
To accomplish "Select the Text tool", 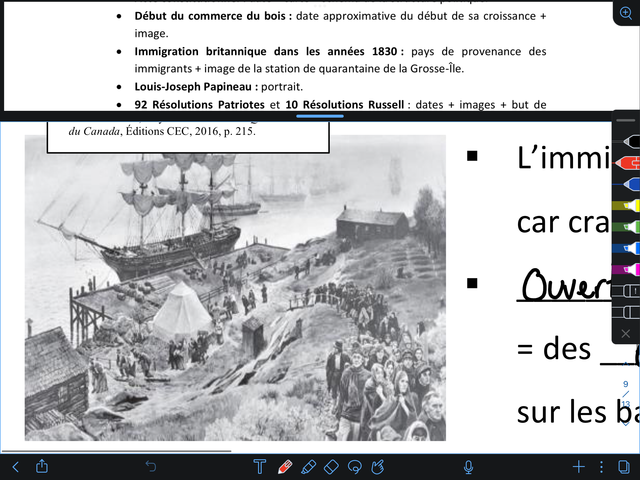I will click(260, 467).
